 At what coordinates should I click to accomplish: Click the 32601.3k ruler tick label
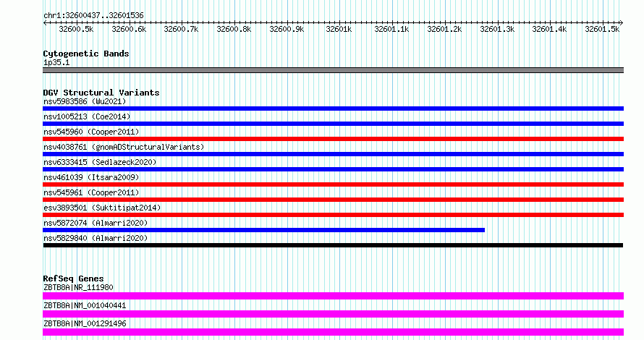pos(497,29)
